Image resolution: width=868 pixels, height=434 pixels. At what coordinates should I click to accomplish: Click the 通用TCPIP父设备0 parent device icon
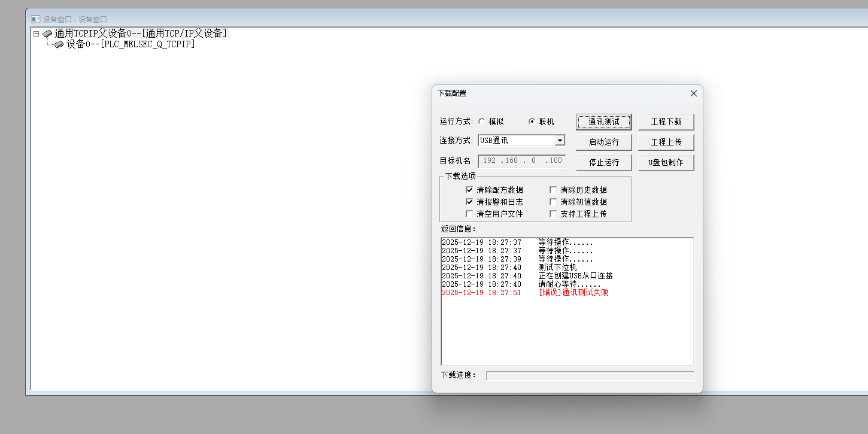[47, 34]
